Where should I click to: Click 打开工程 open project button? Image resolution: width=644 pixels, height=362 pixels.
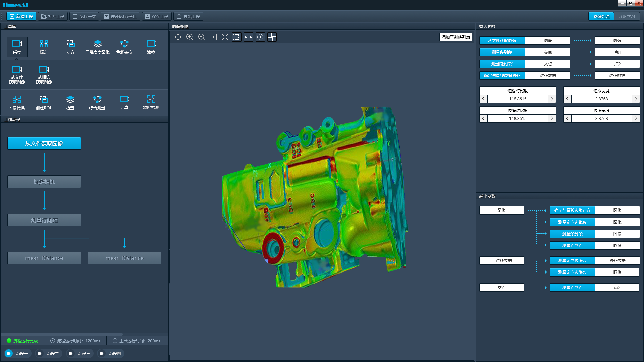(x=53, y=16)
